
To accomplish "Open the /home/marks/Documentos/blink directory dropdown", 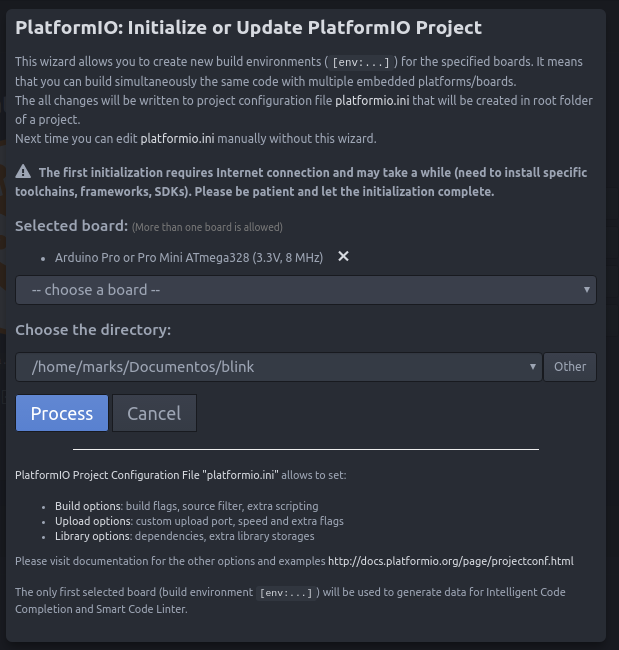I will pyautogui.click(x=279, y=367).
